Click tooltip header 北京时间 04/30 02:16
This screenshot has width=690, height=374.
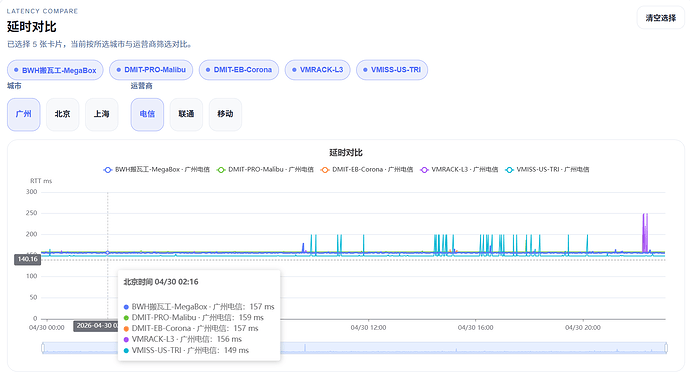pos(161,282)
